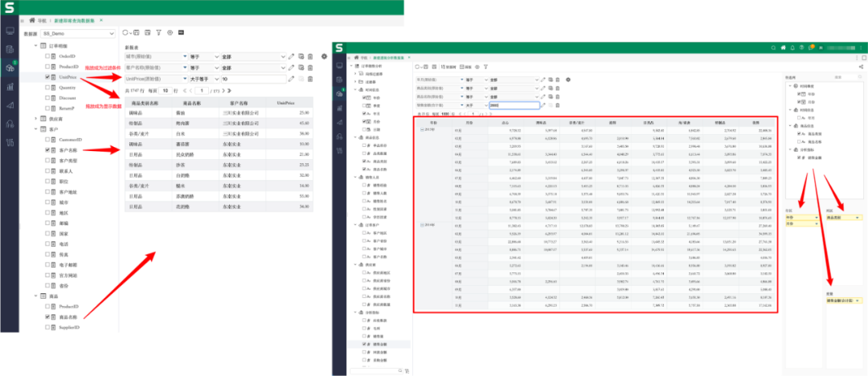Open the tools icon in left window sidebar
Image resolution: width=868 pixels, height=376 pixels.
point(10,143)
